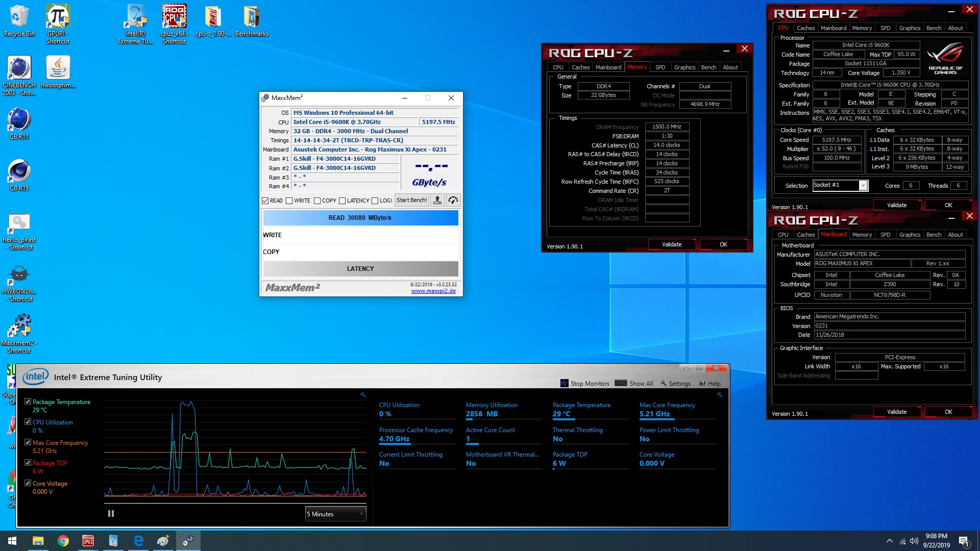Select the CB R15 desktop icon
This screenshot has width=980, height=551.
19,175
